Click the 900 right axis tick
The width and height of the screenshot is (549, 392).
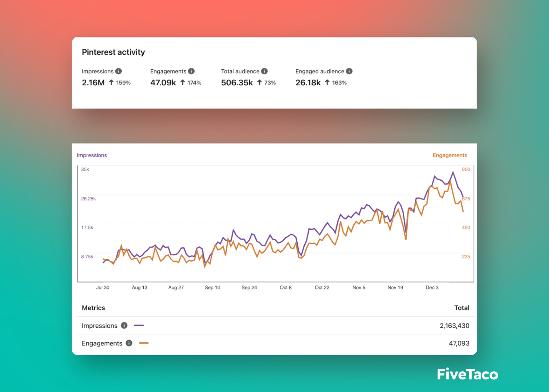[466, 169]
